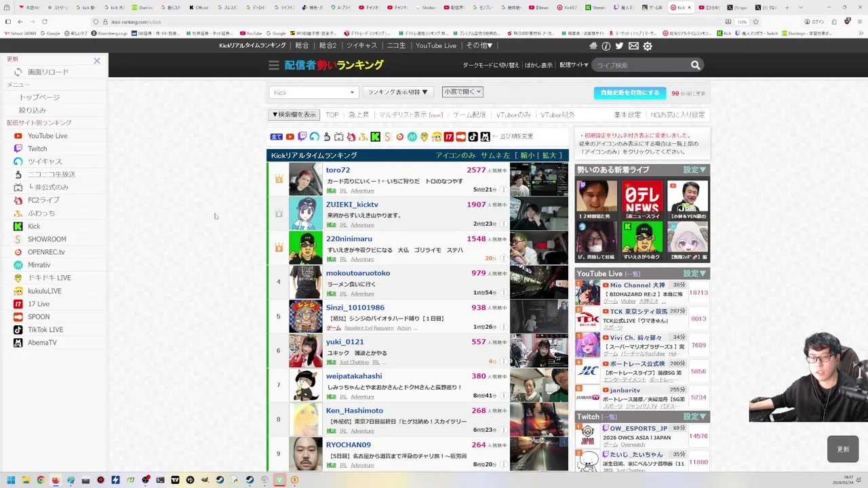Click the magnifier search icon
The width and height of the screenshot is (868, 488).
click(x=695, y=65)
